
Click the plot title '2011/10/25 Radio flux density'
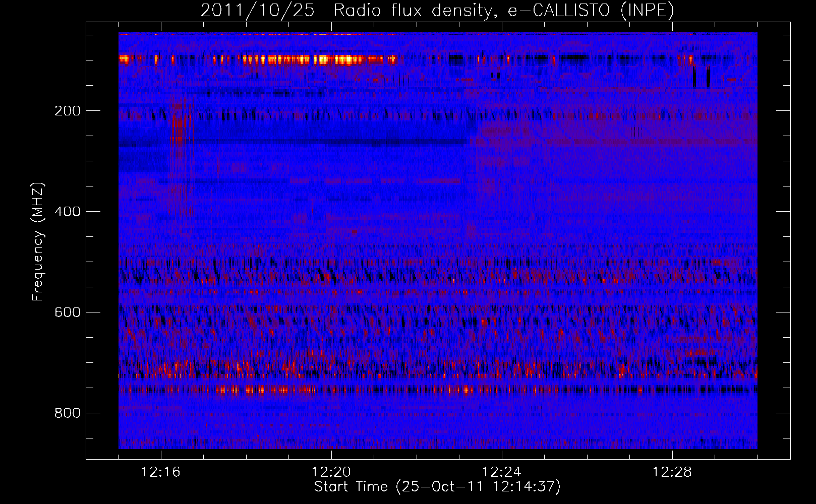click(437, 10)
